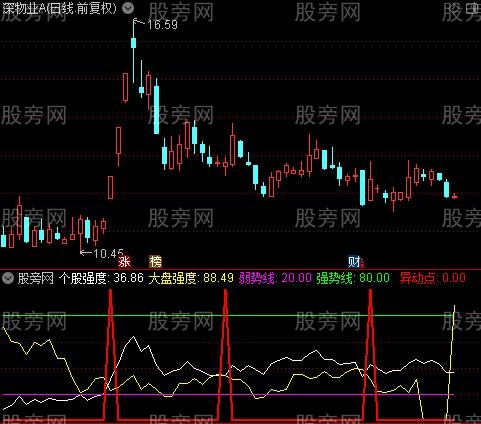Viewport: 481px width, 424px height.
Task: Open the dropdown beside the 深物业A chart title
Action: pos(128,8)
